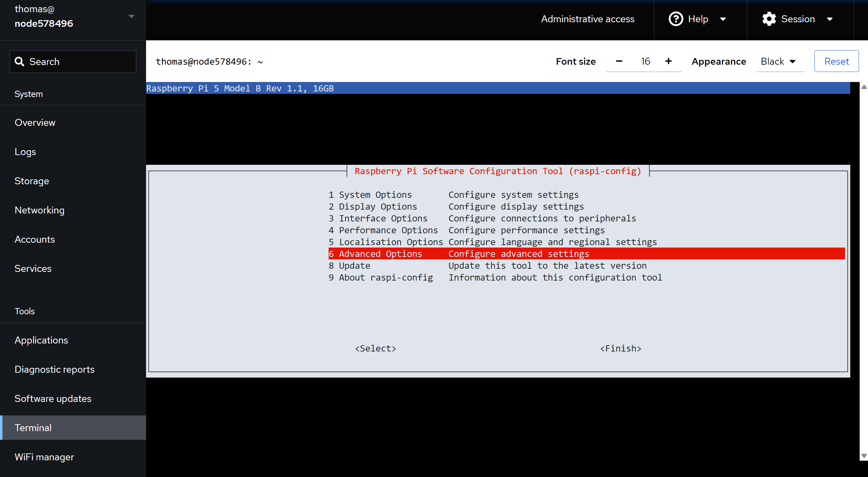The image size is (868, 477).
Task: Open the Services page
Action: coord(33,268)
